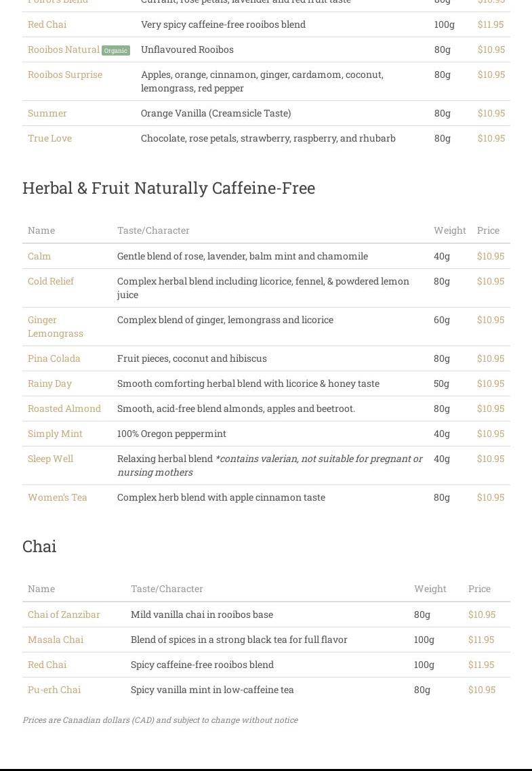Click the Women's Tea link
This screenshot has width=532, height=771.
pyautogui.click(x=58, y=497)
